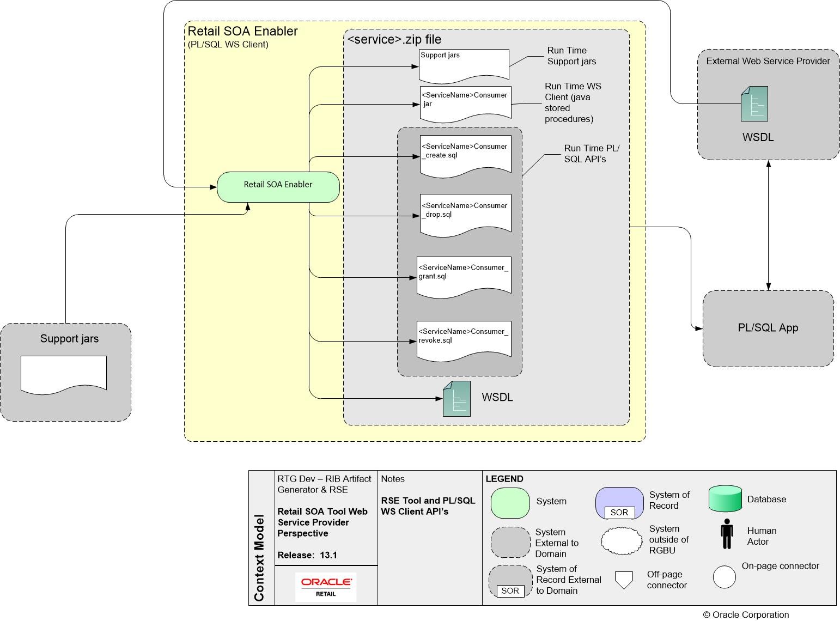Click the 'Run Time PL/SQL API's' annotation
840x621 pixels.
(592, 154)
